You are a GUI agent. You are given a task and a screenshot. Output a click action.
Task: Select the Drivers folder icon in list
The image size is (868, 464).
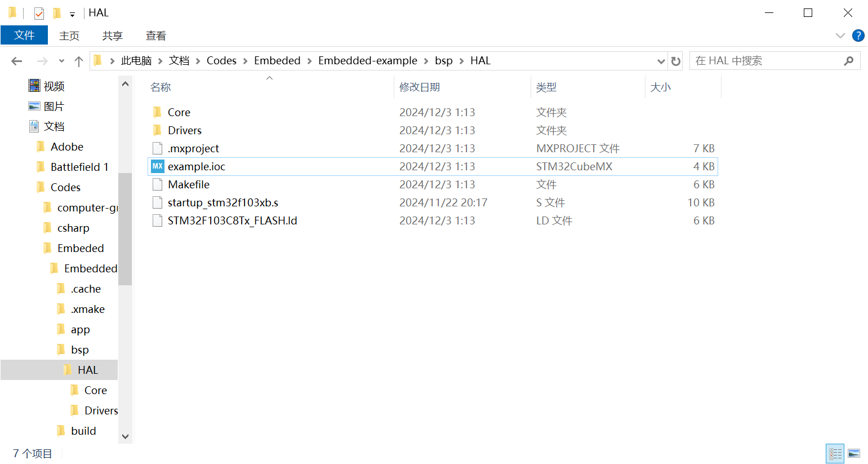157,130
